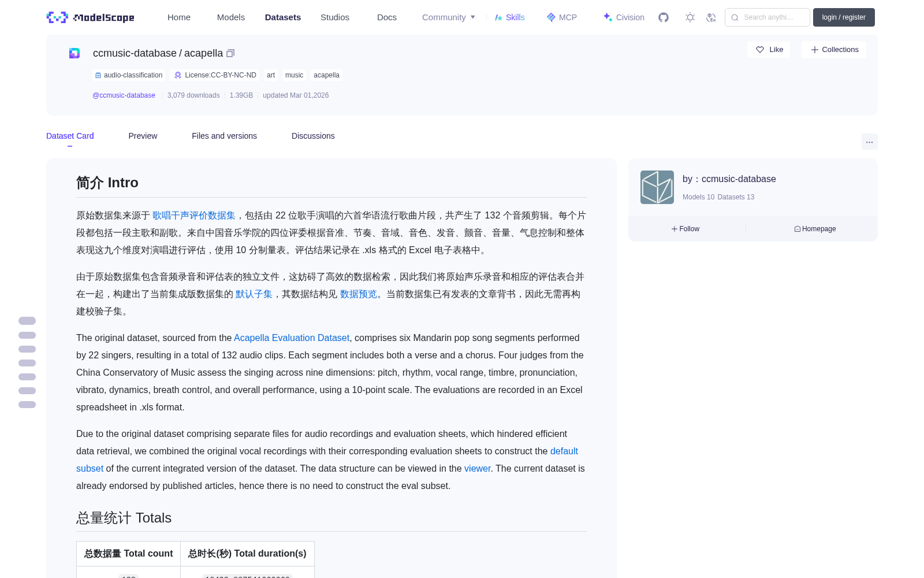924x578 pixels.
Task: Add dataset to Collections
Action: [834, 50]
